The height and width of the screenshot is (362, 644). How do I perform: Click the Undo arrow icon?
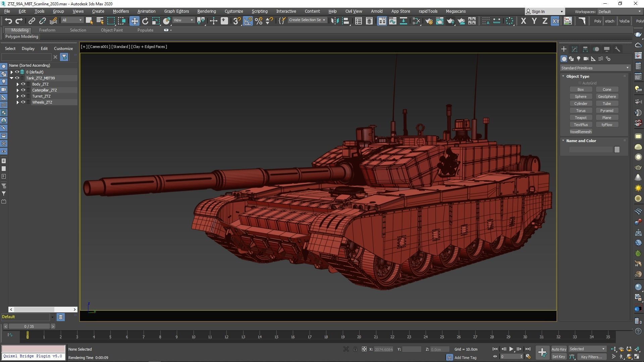coord(8,21)
